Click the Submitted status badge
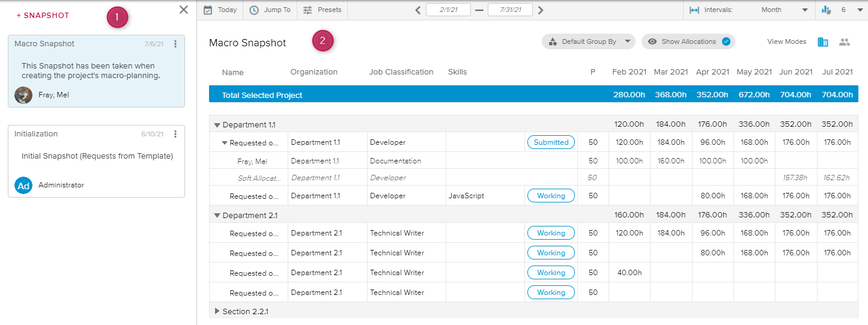Screen dimensions: 868x325 point(551,142)
